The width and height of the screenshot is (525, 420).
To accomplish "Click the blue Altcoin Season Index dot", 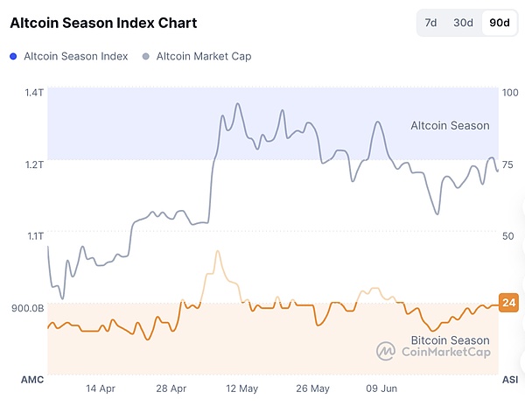I will 14,56.
